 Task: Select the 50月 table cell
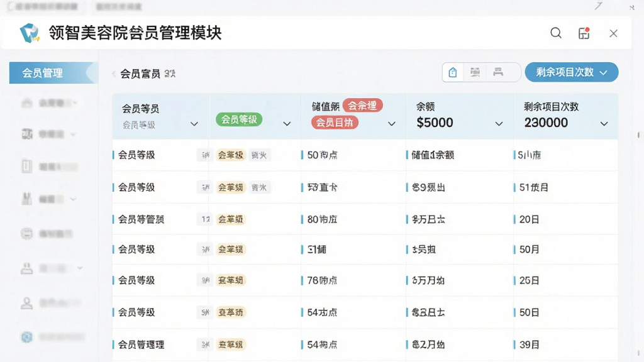pyautogui.click(x=529, y=250)
